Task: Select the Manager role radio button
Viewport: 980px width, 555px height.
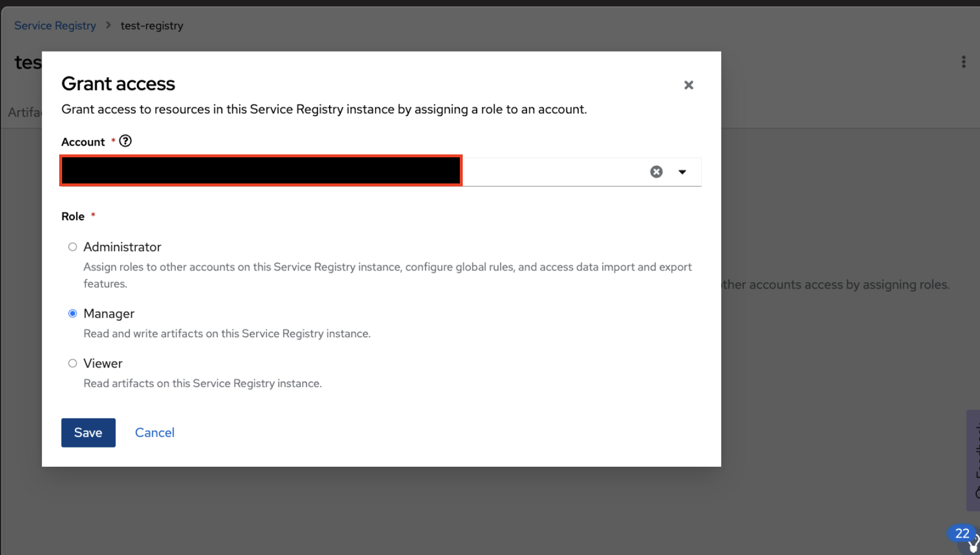Action: click(73, 313)
